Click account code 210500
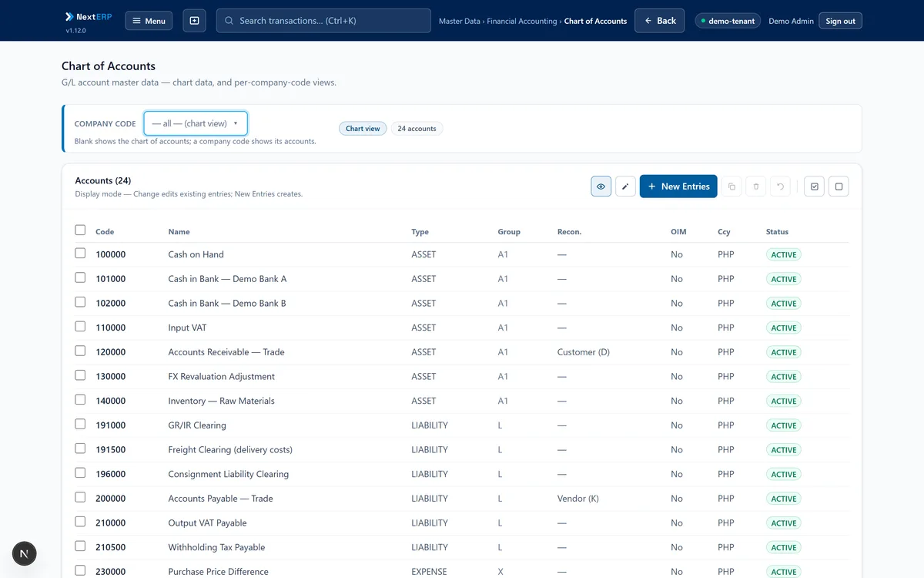Image resolution: width=924 pixels, height=578 pixels. point(111,547)
